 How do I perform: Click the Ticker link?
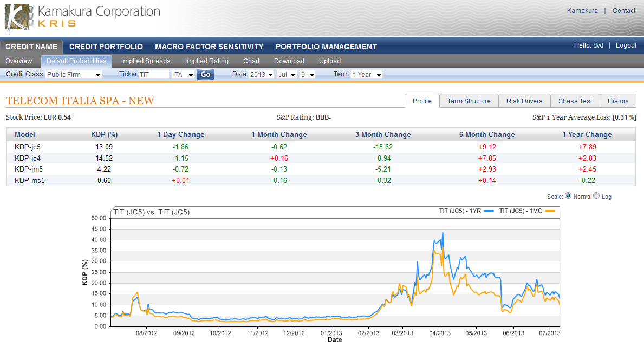click(128, 74)
